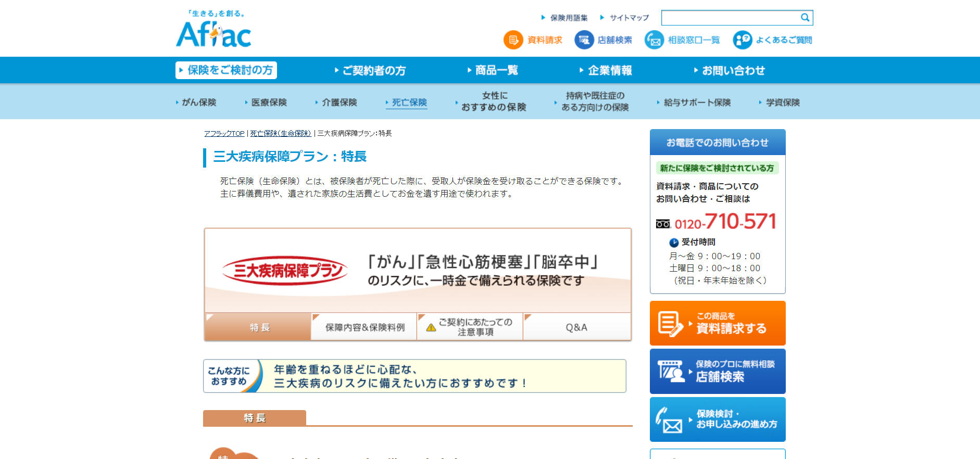980x459 pixels.
Task: Go to 医療保険 submenu
Action: 266,103
